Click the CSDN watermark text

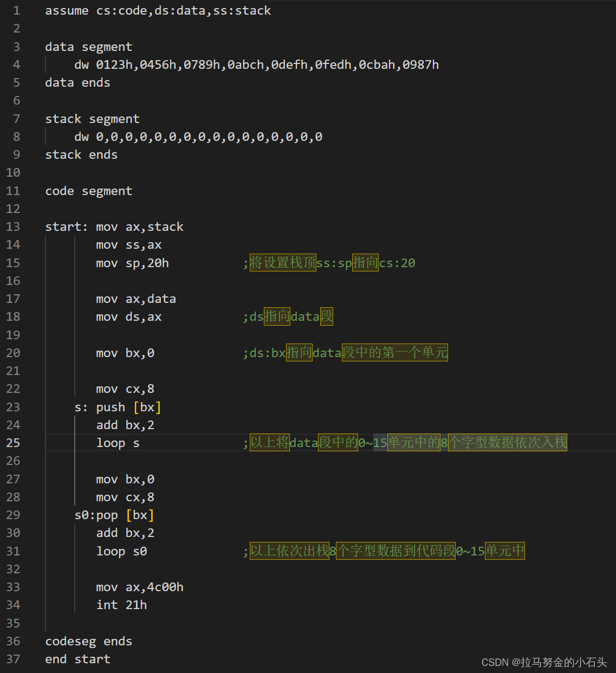coord(544,662)
